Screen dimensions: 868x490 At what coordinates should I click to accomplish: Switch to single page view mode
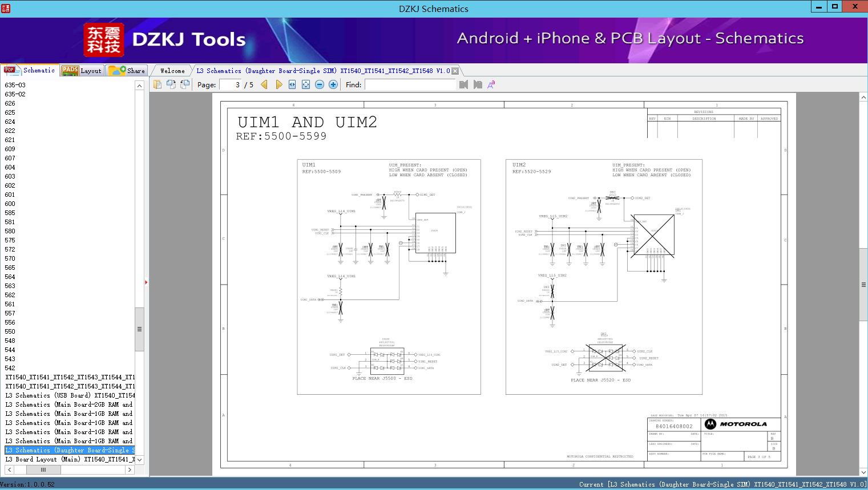click(158, 84)
